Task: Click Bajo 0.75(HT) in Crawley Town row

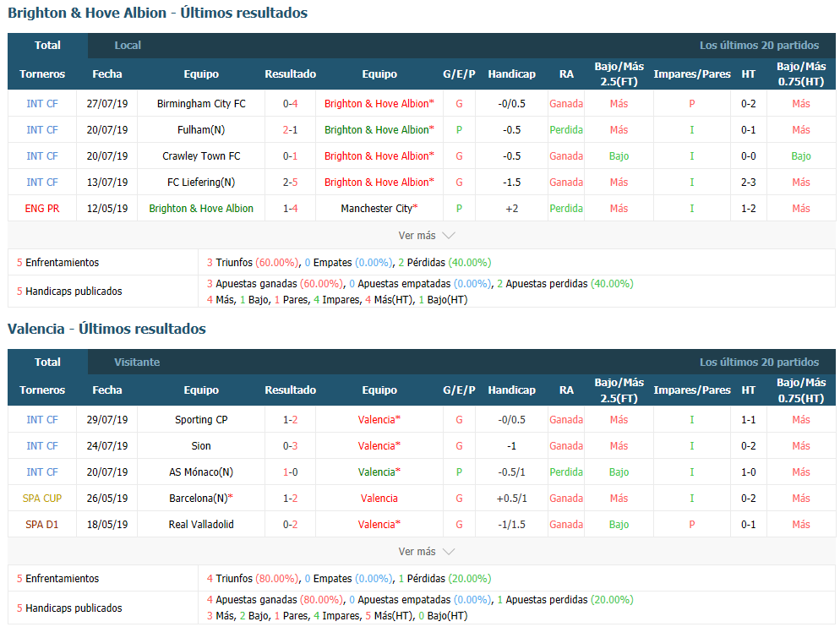Action: coord(801,156)
